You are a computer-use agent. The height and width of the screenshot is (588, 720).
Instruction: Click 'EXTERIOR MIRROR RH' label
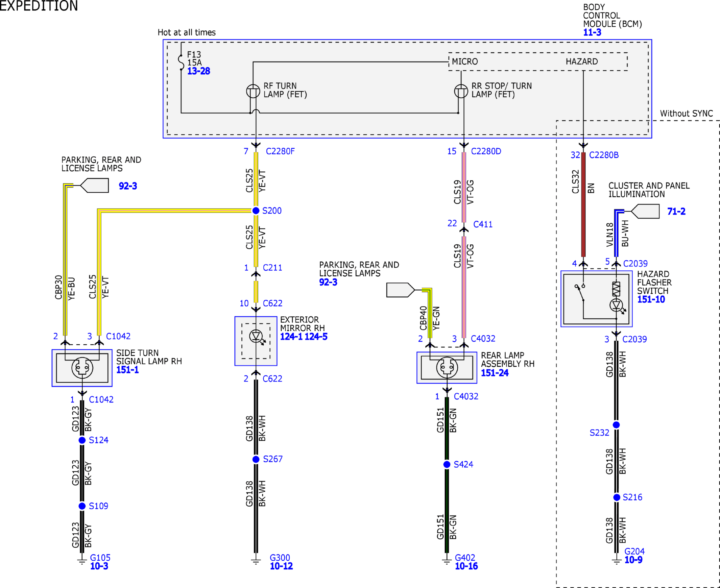(302, 324)
